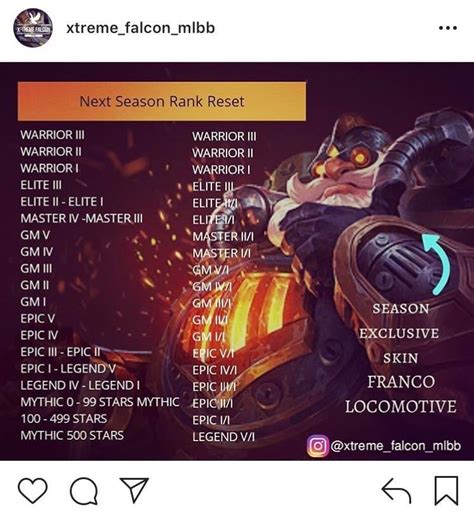Select the LOCOMOTIVE text in the image
The width and height of the screenshot is (474, 514).
tap(401, 407)
